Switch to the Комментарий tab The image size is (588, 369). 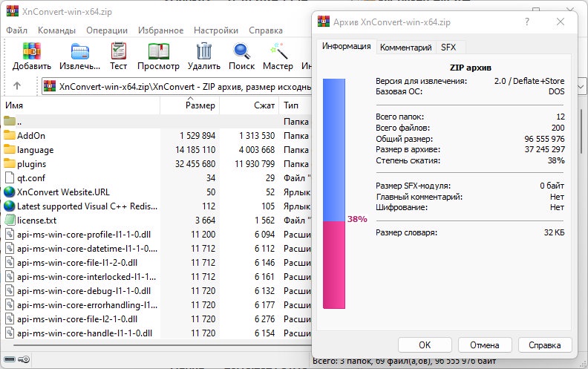(405, 47)
